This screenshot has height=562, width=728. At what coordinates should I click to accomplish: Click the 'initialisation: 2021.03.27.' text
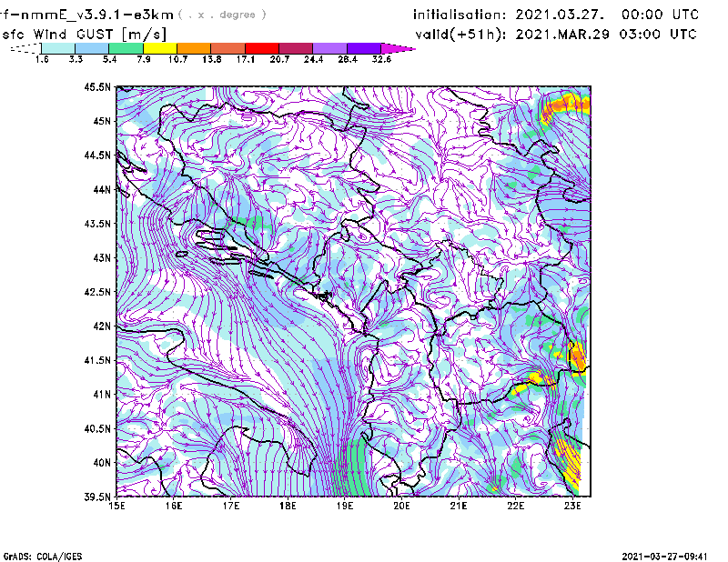(x=509, y=15)
